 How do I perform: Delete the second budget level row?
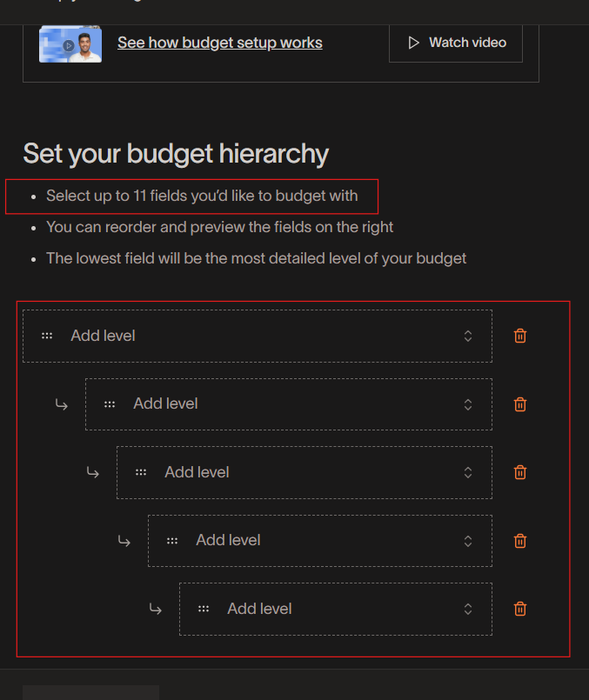coord(520,404)
